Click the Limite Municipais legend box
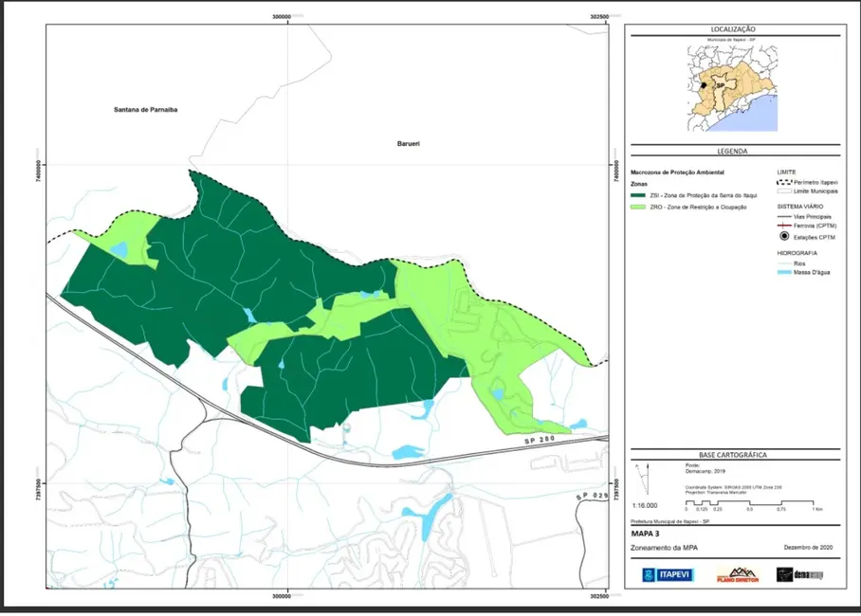861x616 pixels. [x=784, y=191]
